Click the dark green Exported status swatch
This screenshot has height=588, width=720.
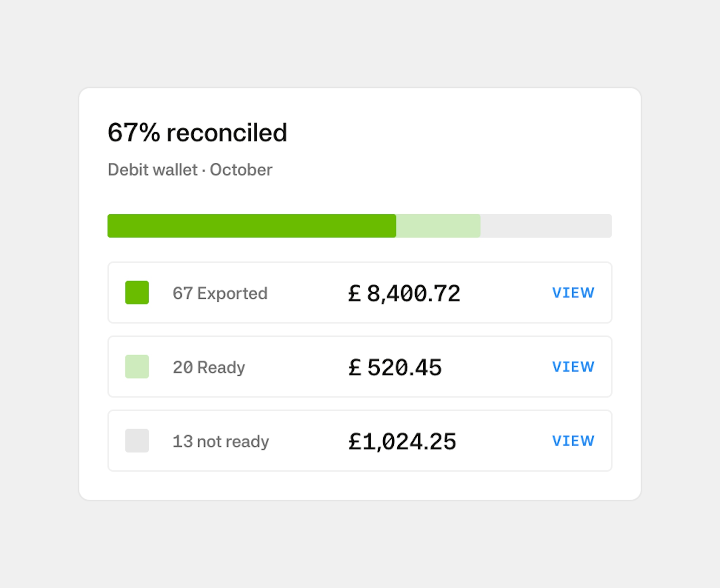[x=136, y=293]
